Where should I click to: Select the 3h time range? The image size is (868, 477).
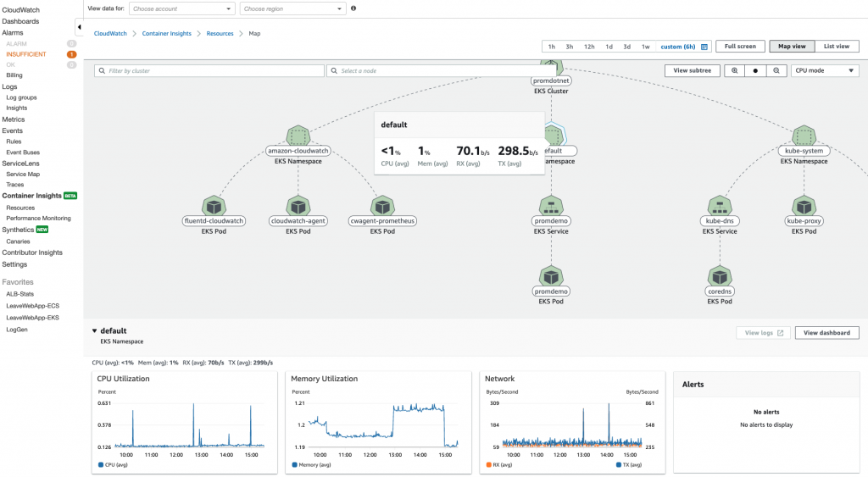pyautogui.click(x=569, y=47)
